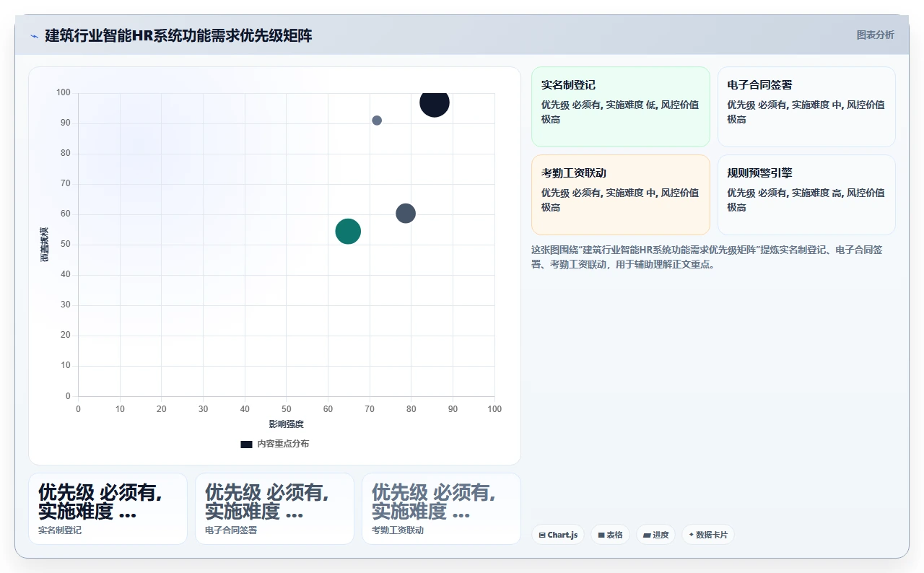This screenshot has width=924, height=573.
Task: Select the 考勤工资联动 feature card
Action: coord(621,195)
